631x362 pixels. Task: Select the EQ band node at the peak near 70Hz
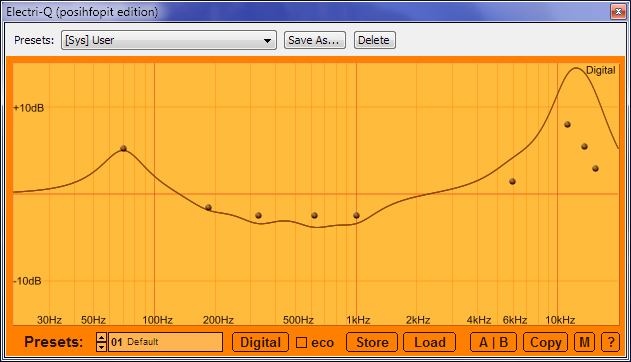coord(124,148)
